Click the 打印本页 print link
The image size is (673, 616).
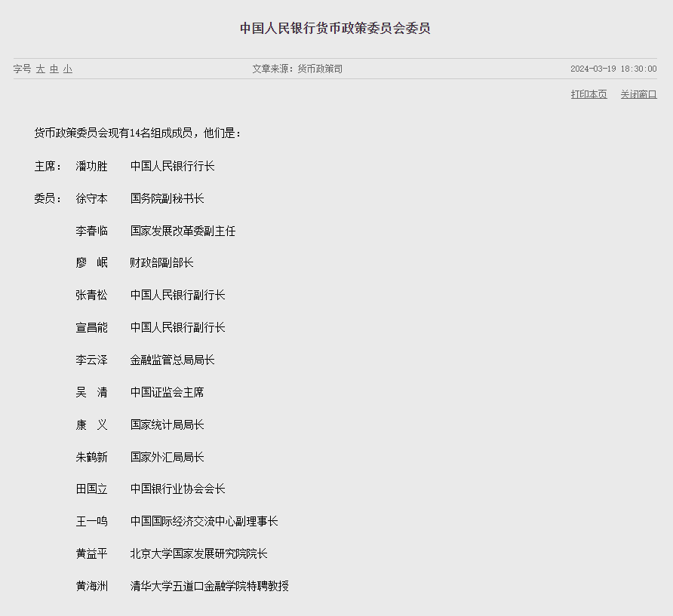[588, 94]
